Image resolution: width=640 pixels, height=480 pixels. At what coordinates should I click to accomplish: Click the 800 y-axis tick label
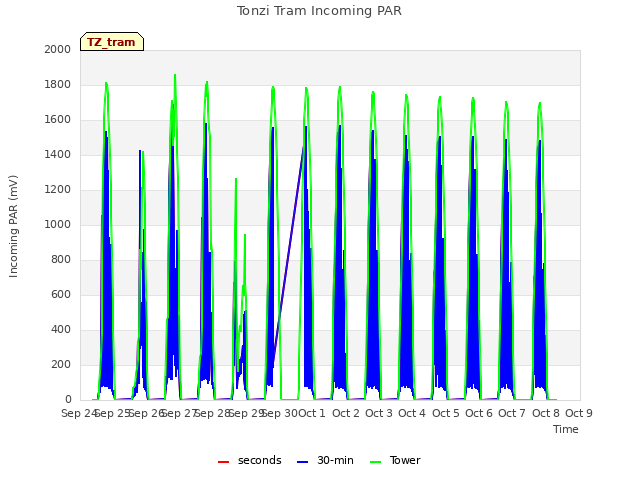(61, 259)
